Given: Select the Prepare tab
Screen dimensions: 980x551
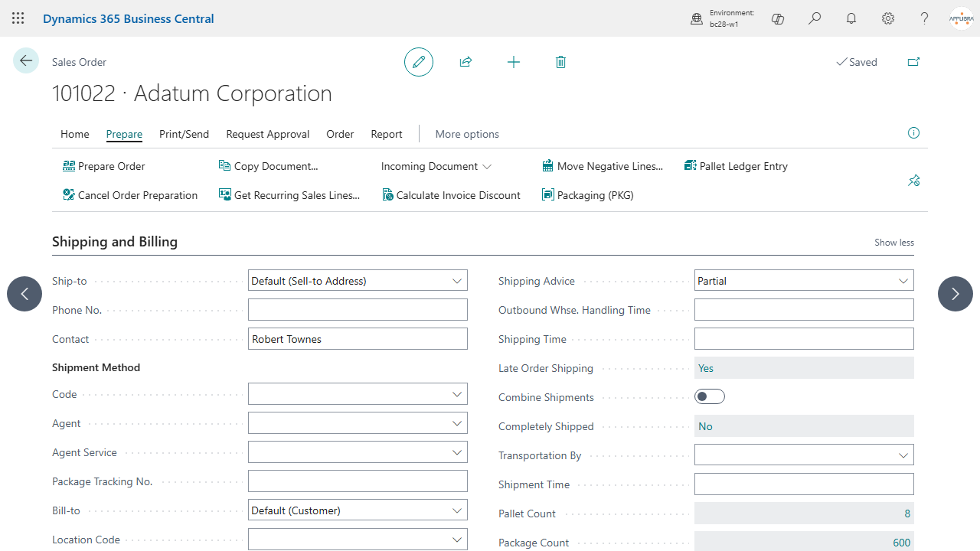Looking at the screenshot, I should 124,134.
